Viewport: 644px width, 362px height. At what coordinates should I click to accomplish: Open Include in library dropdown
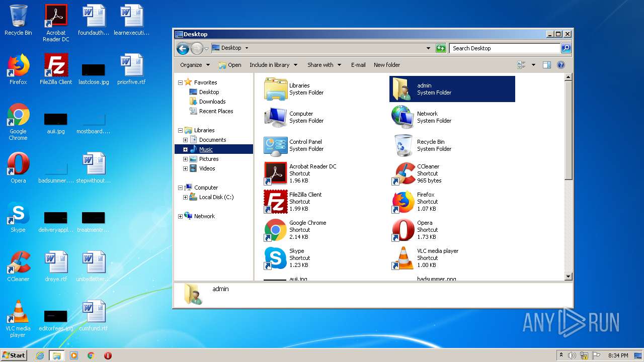(x=273, y=65)
